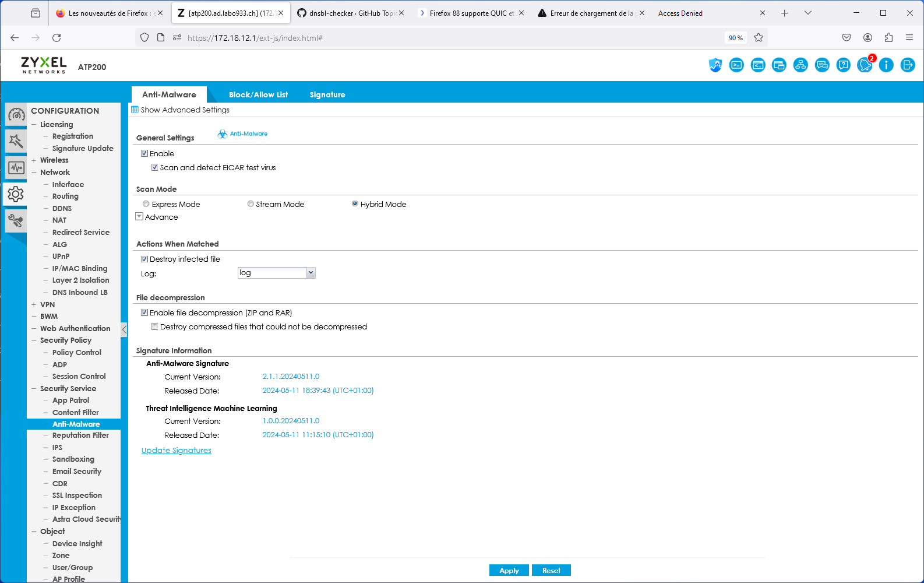
Task: Toggle Enable file decompression checkbox
Action: click(144, 312)
